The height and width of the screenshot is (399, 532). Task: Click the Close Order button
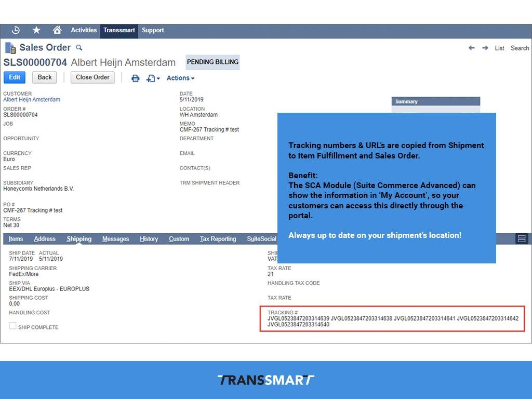coord(92,77)
